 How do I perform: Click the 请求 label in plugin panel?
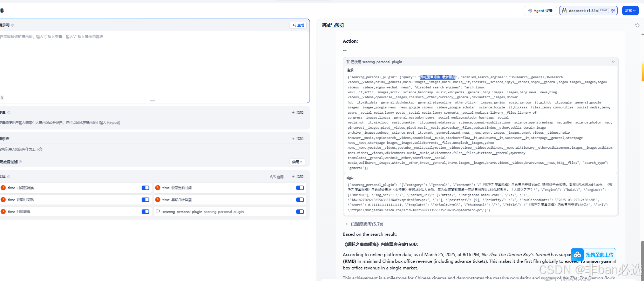350,71
